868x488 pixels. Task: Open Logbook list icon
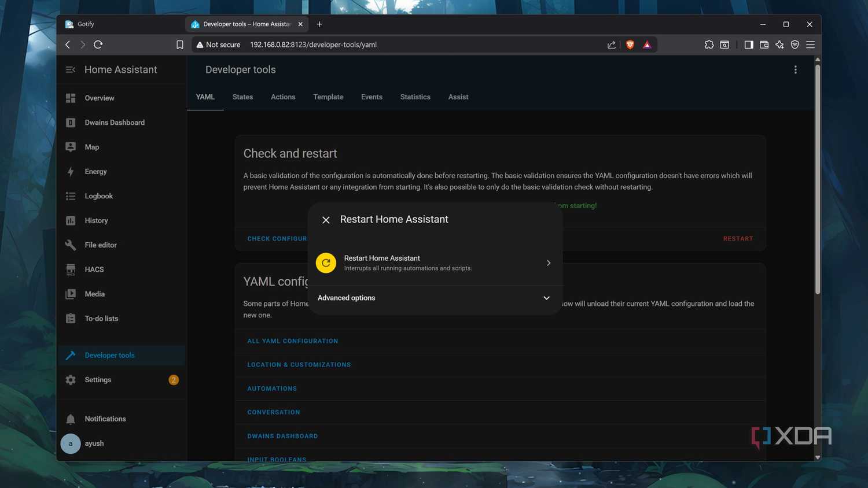pyautogui.click(x=71, y=196)
